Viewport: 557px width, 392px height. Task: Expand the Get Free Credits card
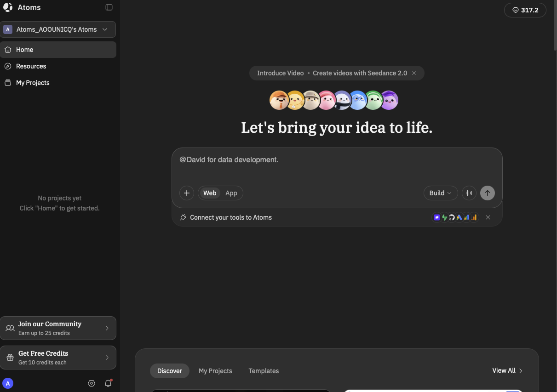[x=58, y=358]
